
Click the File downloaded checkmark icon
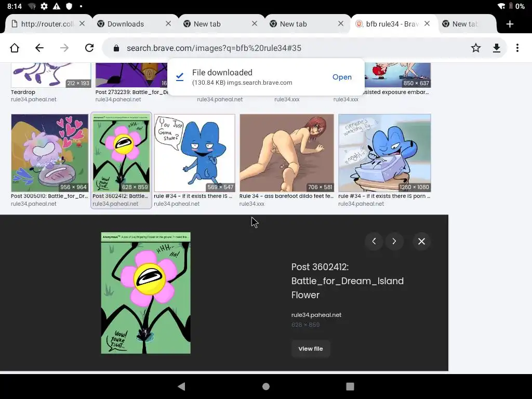point(180,77)
